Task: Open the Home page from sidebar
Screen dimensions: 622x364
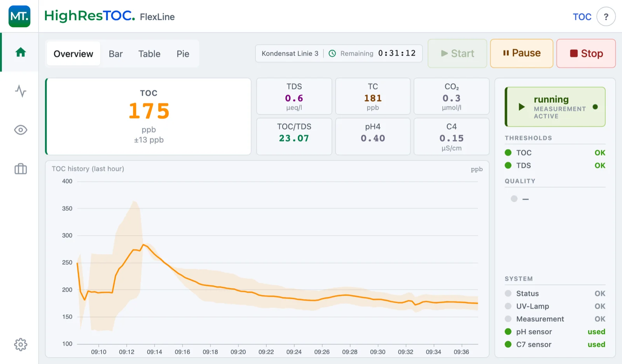Action: (x=21, y=52)
